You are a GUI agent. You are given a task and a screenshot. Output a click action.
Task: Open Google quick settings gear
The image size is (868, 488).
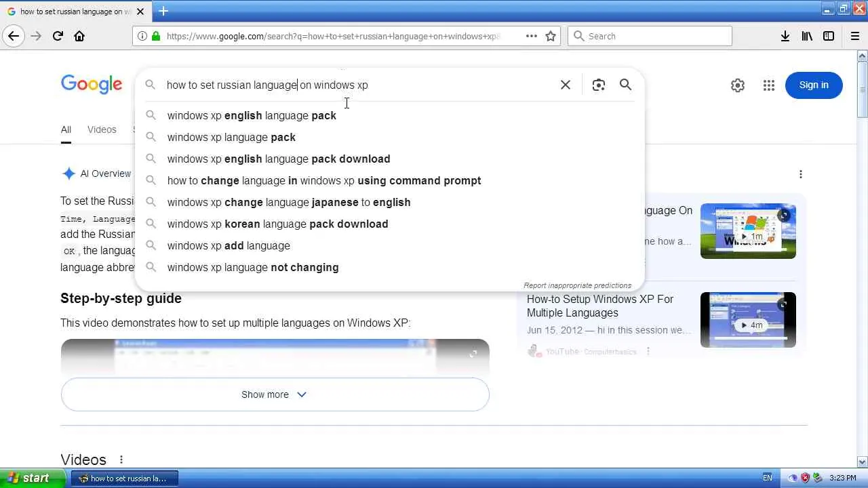pyautogui.click(x=738, y=85)
